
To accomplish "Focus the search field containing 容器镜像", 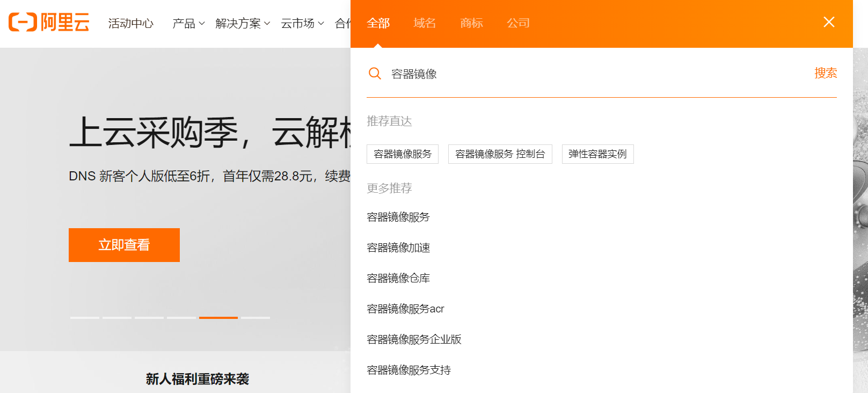I will 590,74.
